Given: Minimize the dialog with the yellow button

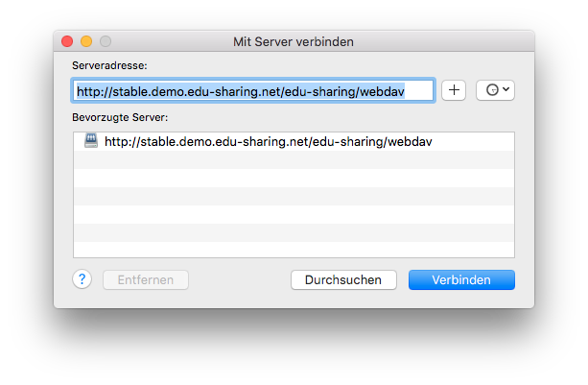Looking at the screenshot, I should point(86,41).
